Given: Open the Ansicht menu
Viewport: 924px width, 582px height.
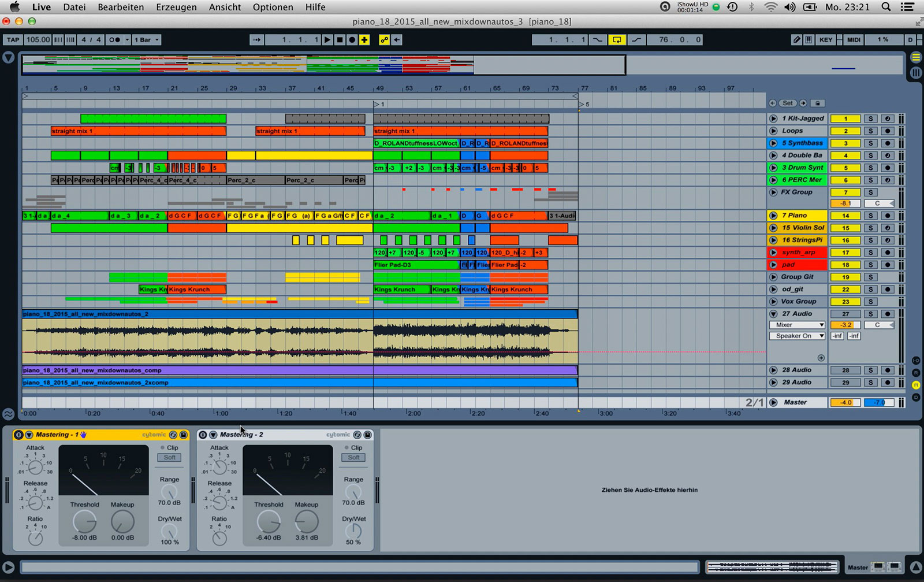Looking at the screenshot, I should pyautogui.click(x=225, y=7).
